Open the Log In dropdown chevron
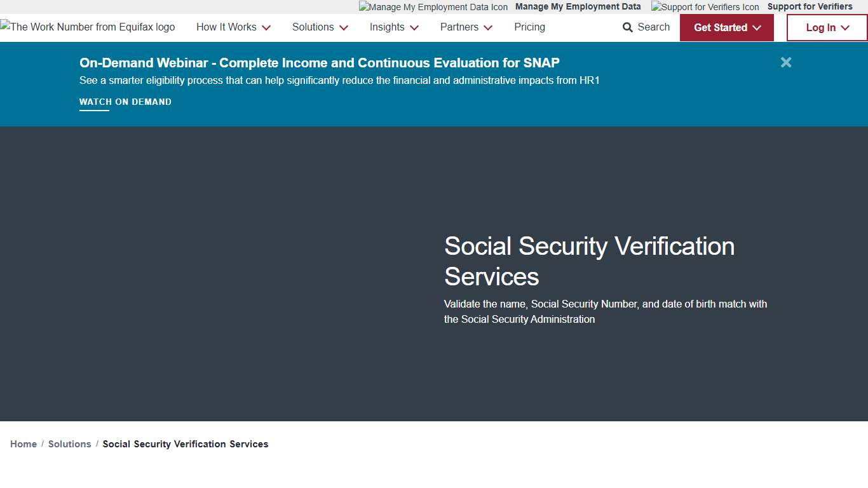The width and height of the screenshot is (868, 488). coord(846,27)
